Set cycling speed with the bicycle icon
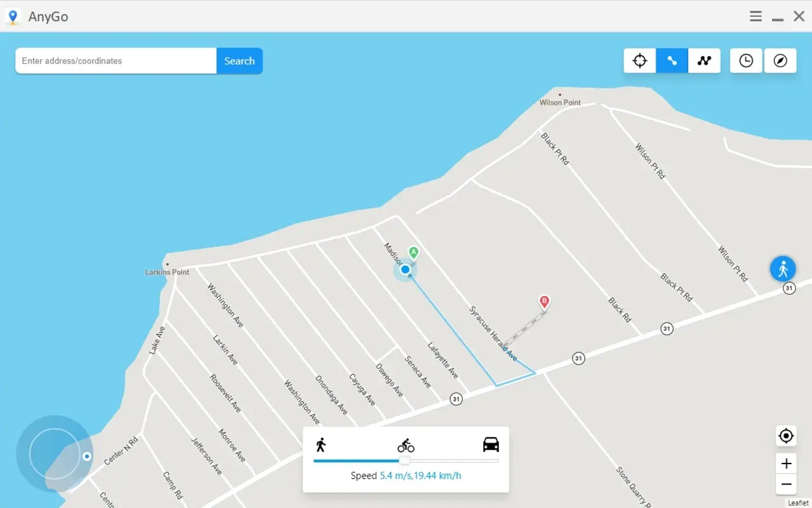Image resolution: width=812 pixels, height=508 pixels. (405, 445)
